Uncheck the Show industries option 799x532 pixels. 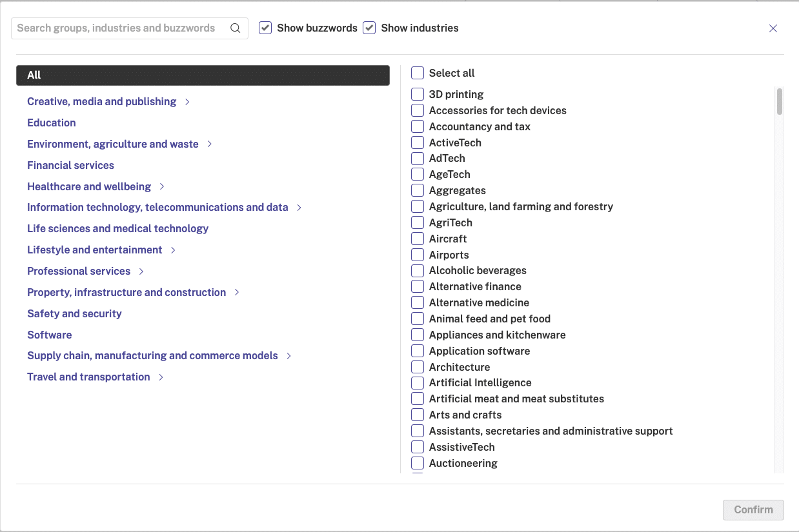point(369,28)
